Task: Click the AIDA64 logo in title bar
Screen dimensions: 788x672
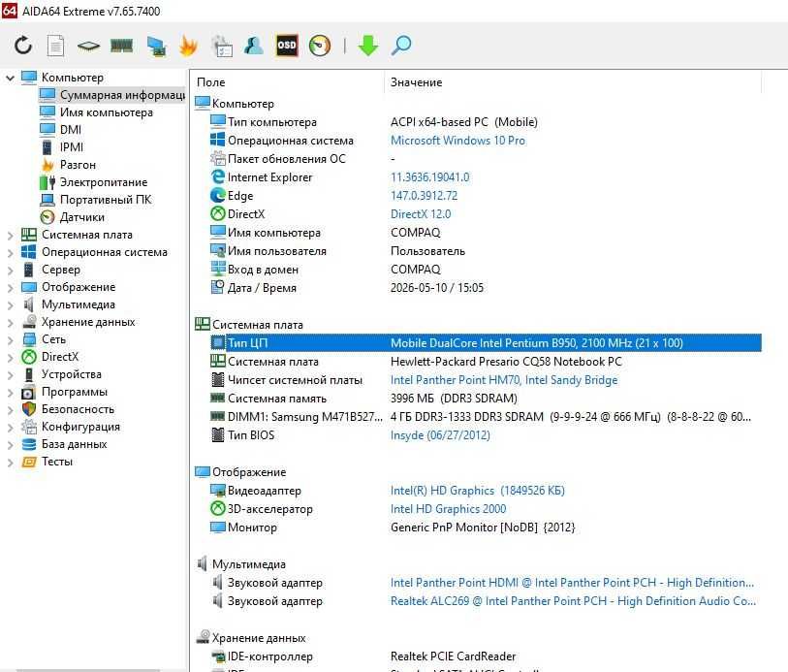Action: (x=10, y=11)
